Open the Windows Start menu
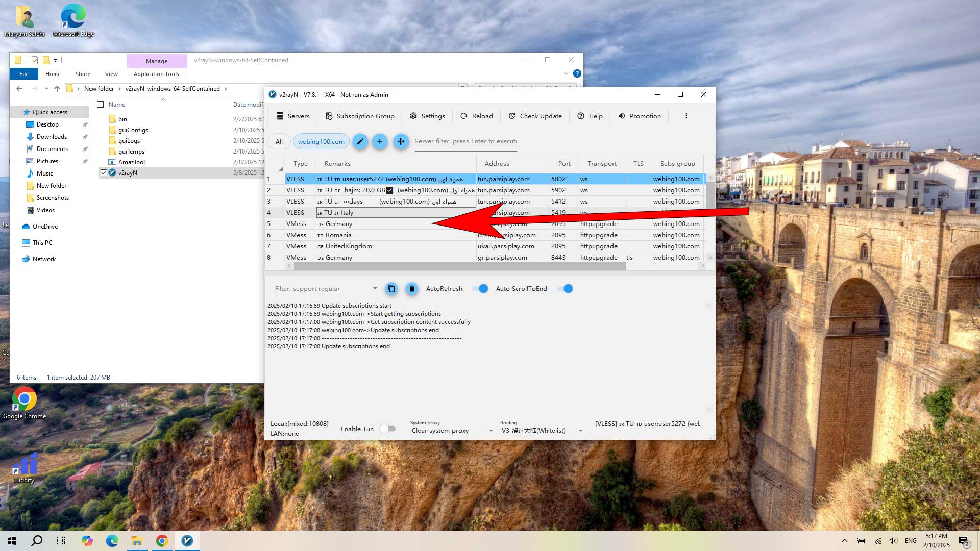The height and width of the screenshot is (551, 980). click(12, 541)
